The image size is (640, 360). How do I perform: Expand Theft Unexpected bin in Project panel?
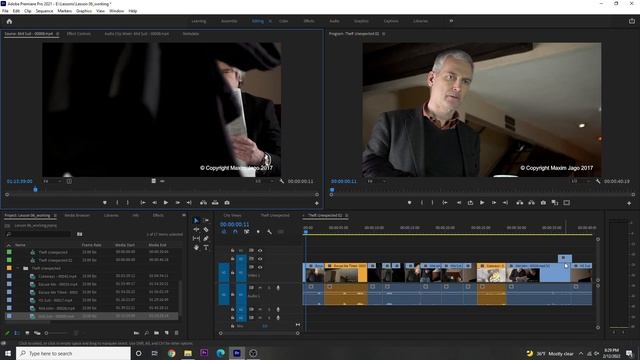click(x=18, y=268)
